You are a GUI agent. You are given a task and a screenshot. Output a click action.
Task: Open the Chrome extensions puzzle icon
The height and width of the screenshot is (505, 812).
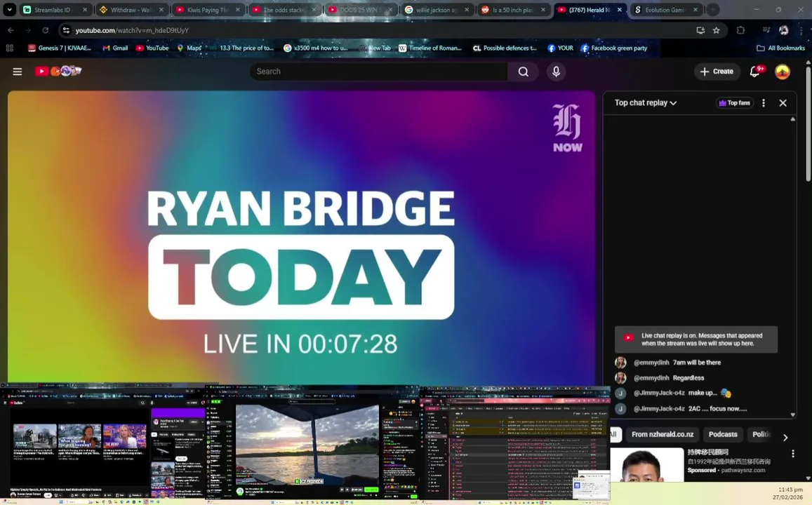tap(740, 31)
